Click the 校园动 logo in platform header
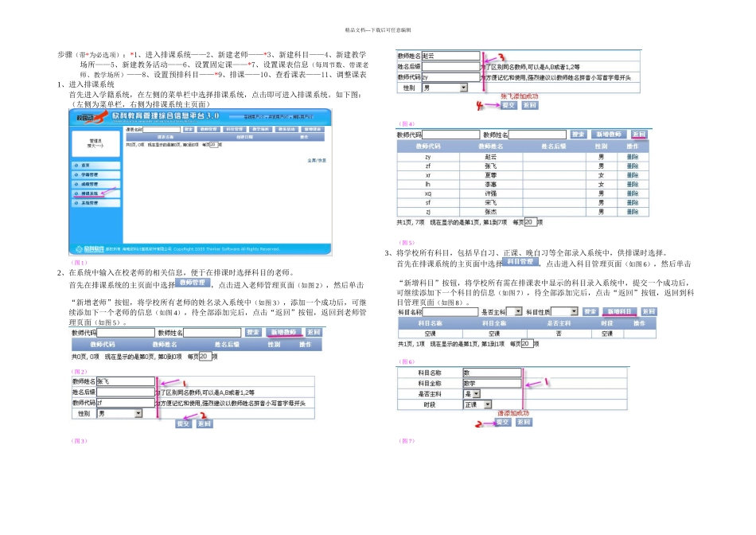This screenshot has height=535, width=756. pos(92,117)
